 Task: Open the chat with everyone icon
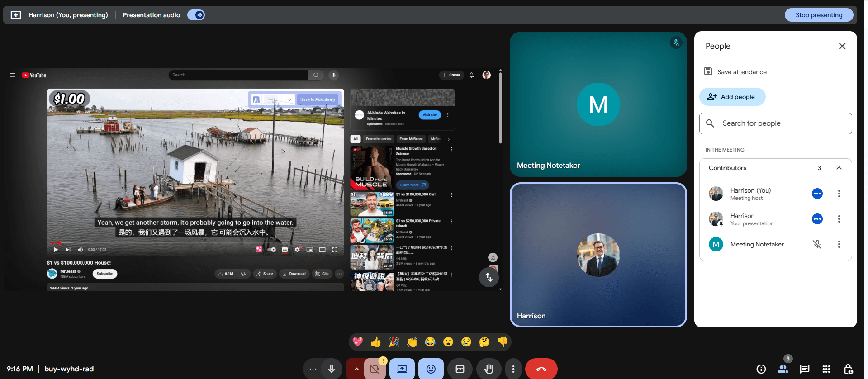pyautogui.click(x=804, y=369)
